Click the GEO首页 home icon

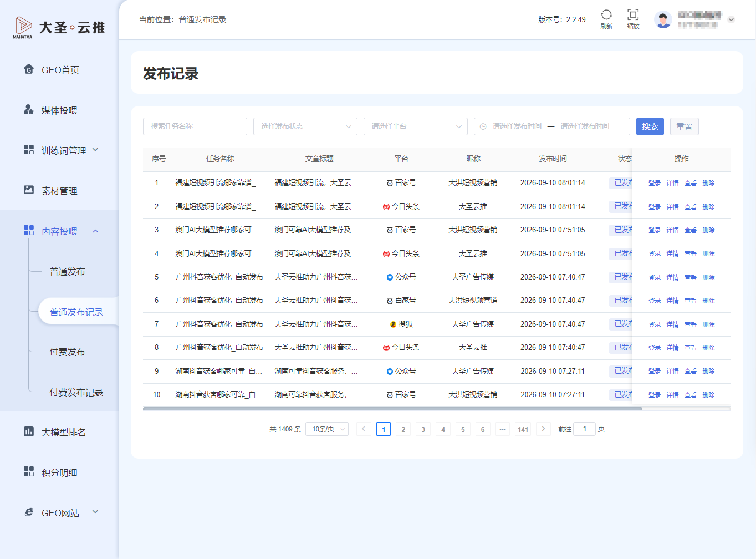pos(29,69)
